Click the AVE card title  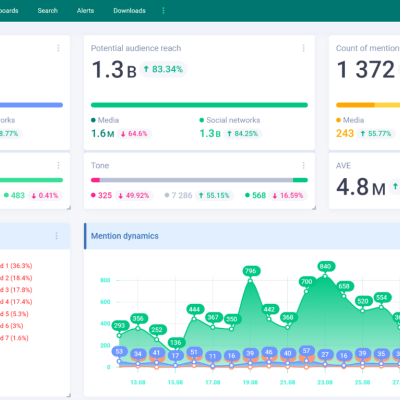tap(343, 166)
